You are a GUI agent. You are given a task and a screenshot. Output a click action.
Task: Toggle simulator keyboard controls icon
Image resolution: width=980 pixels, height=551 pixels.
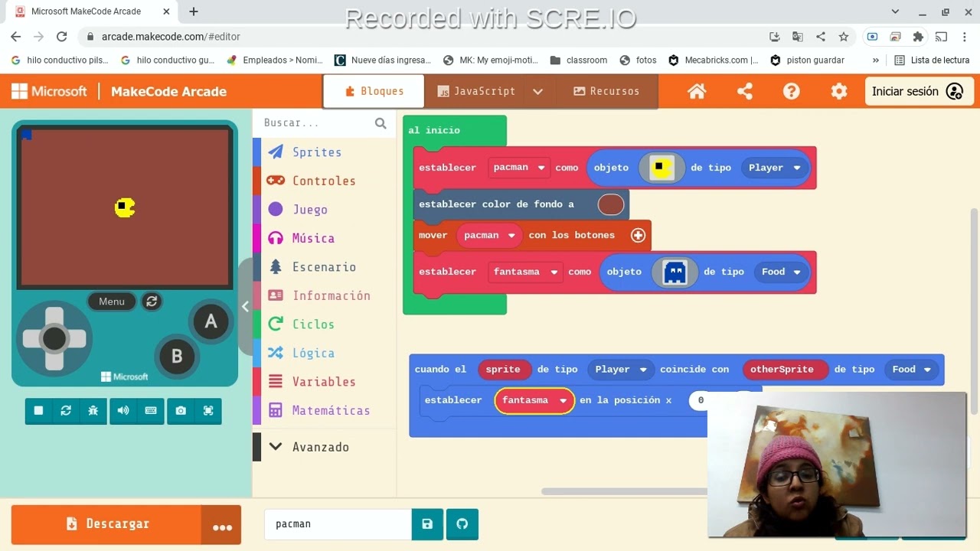[151, 411]
